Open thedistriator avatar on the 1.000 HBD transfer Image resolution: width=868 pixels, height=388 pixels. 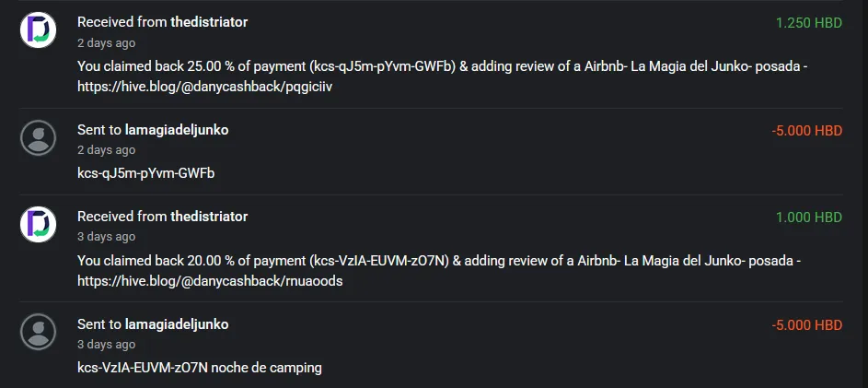(x=38, y=225)
